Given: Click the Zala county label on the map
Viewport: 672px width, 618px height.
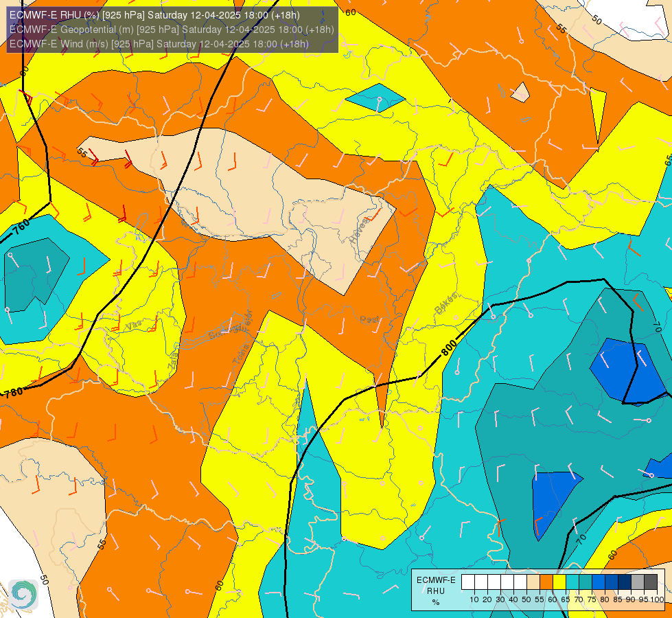Looking at the screenshot, I should click(x=173, y=362).
